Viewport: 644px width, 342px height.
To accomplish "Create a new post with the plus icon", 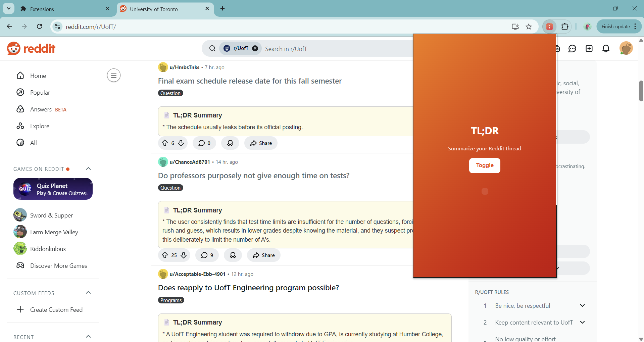I will (x=589, y=49).
